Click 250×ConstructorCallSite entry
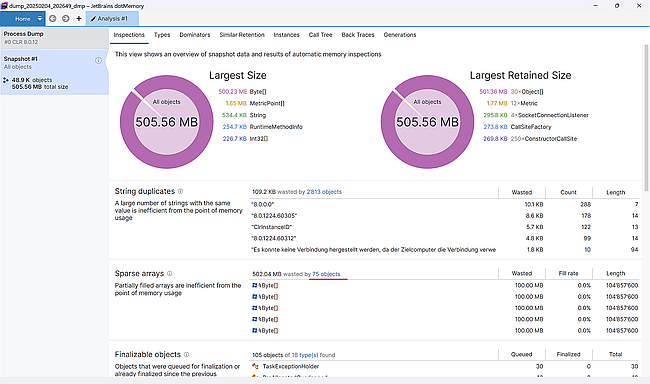 coord(544,139)
